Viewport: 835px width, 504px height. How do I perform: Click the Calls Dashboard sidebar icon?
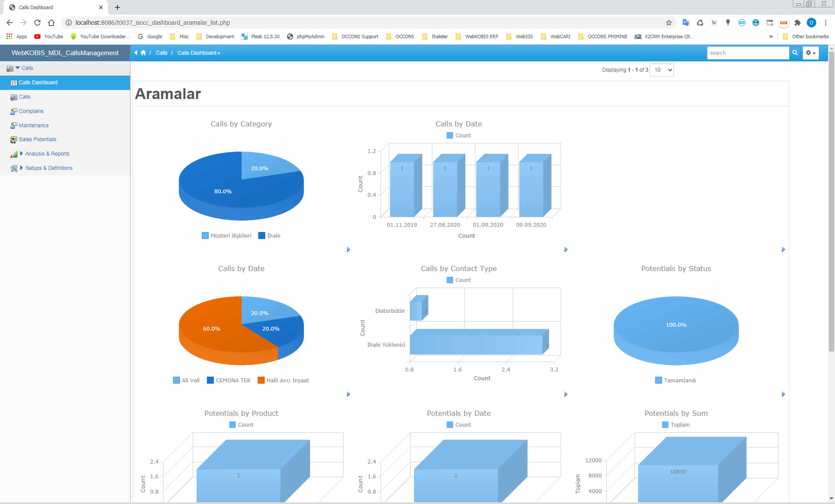(14, 83)
